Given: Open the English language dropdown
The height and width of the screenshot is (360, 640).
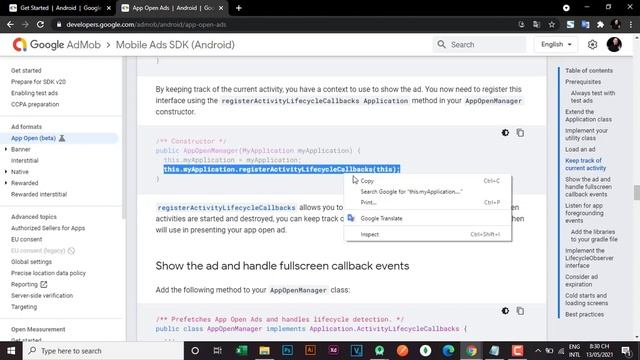Looking at the screenshot, I should [x=556, y=44].
